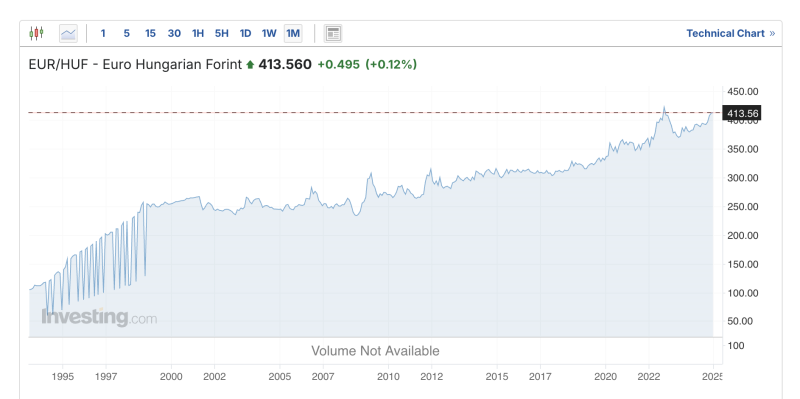The image size is (800, 399).
Task: Click the 2012 mark on time axis
Action: (x=432, y=377)
